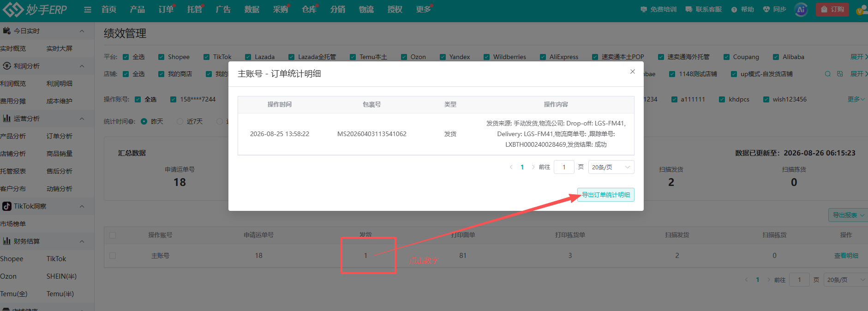Uncheck the Ozon platform checkbox
Image resolution: width=868 pixels, height=311 pixels.
tap(404, 57)
